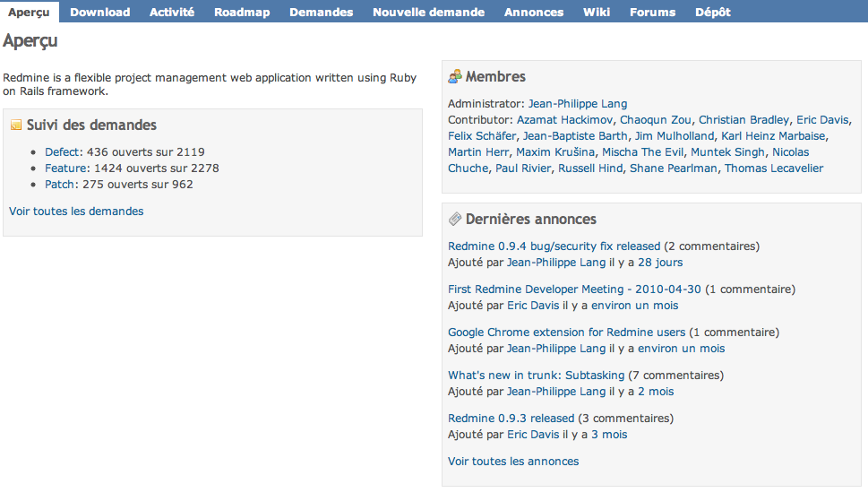Screen dimensions: 868x501
Task: Open Felix Schäfer's profile
Action: coord(482,135)
